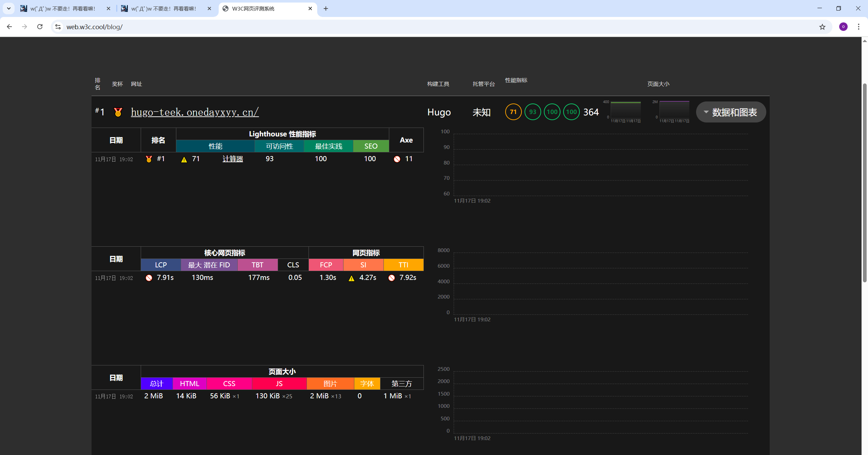Viewport: 868px width, 455px height.
Task: Expand the tab search dropdown arrow
Action: tap(9, 8)
